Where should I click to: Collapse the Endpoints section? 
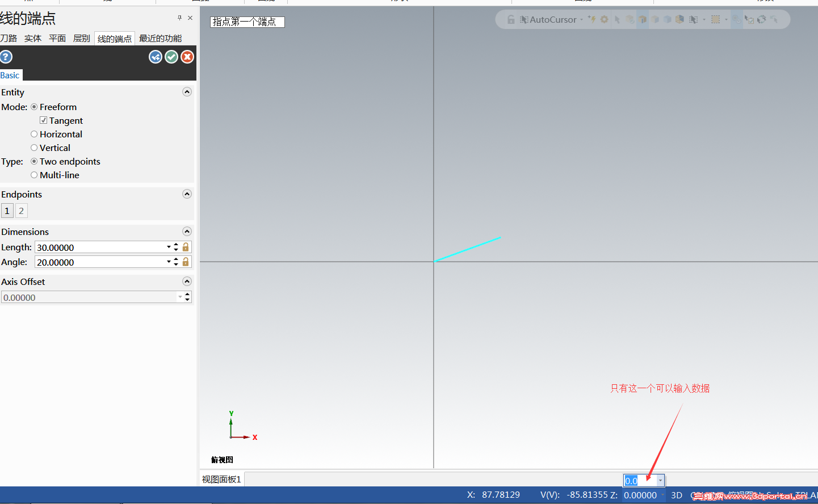click(x=187, y=194)
